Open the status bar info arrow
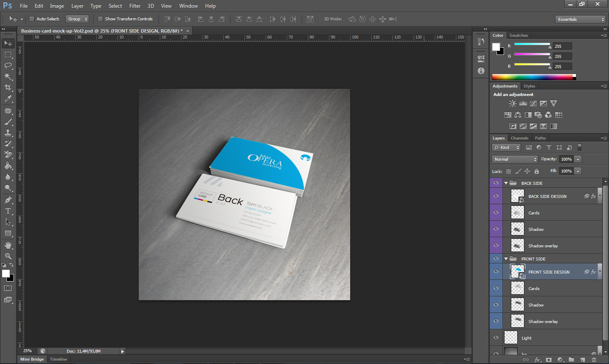Image resolution: width=609 pixels, height=364 pixels. point(123,351)
